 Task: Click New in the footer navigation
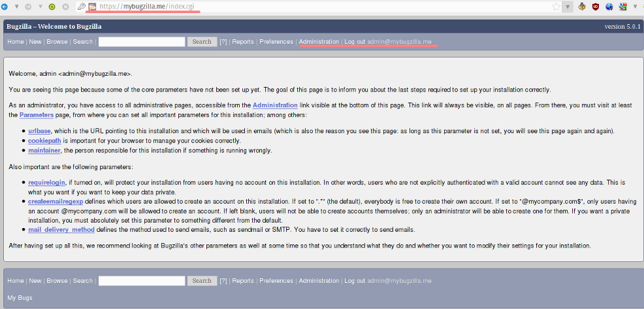35,281
